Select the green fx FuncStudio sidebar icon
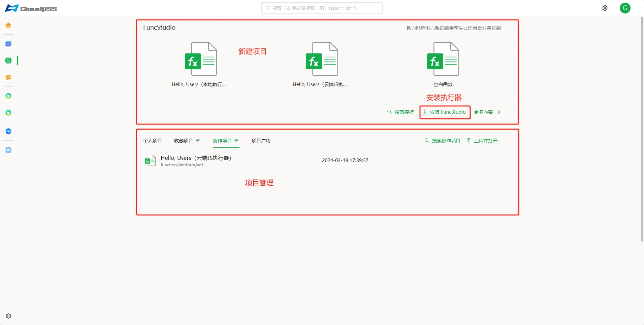Viewport: 644px width, 325px height. click(x=8, y=61)
